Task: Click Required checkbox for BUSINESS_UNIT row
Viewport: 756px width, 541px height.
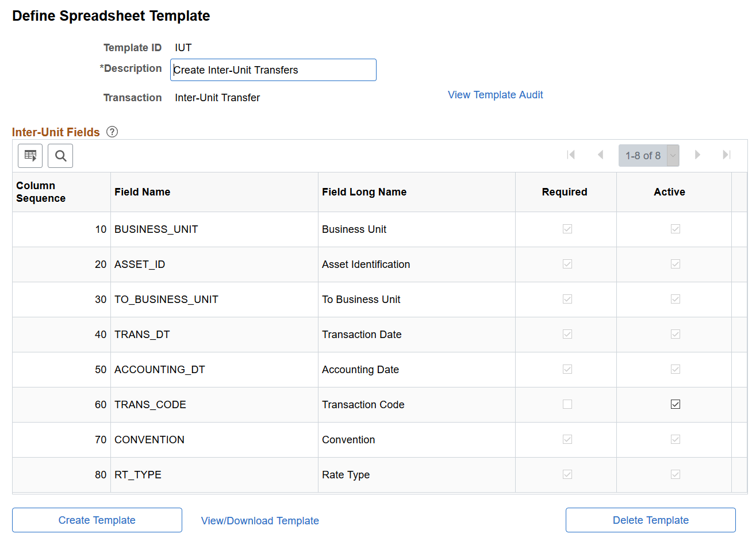Action: (x=567, y=229)
